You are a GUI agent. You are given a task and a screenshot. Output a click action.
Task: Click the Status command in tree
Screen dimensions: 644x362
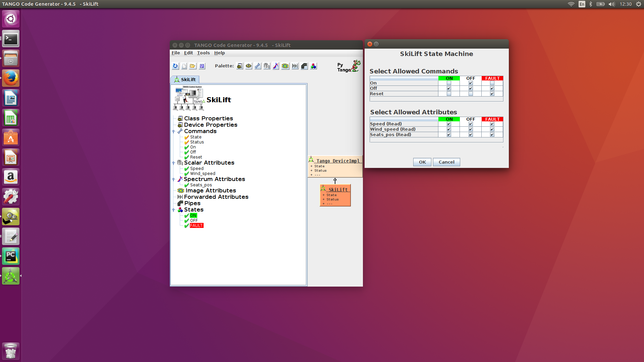[197, 142]
